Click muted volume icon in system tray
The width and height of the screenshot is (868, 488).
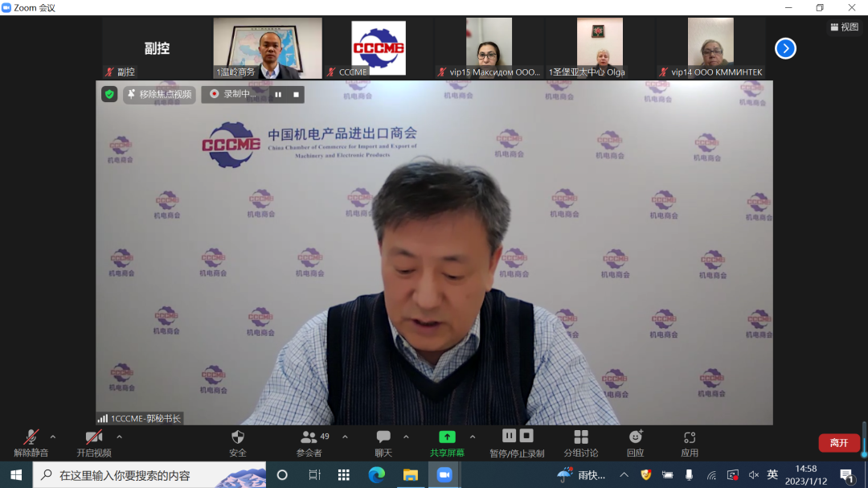(753, 474)
